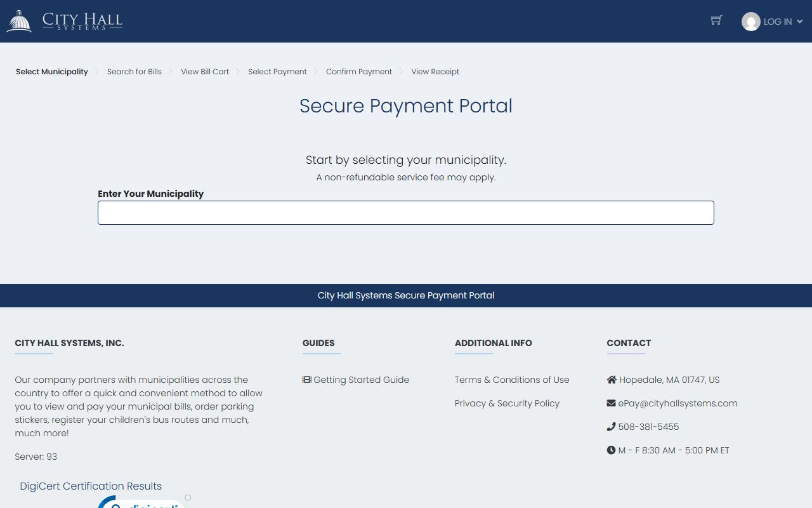Click the City Hall Systems Secure Payment Portal banner

coord(406,295)
